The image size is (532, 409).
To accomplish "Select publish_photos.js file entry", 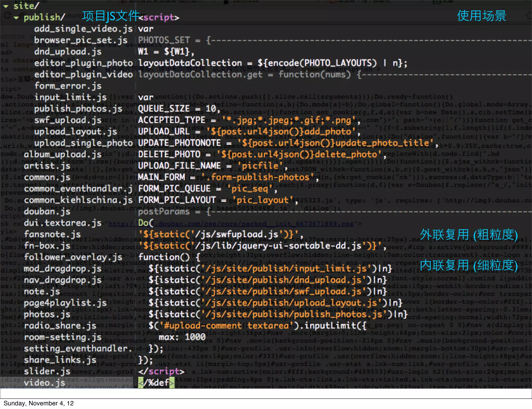I will point(78,109).
